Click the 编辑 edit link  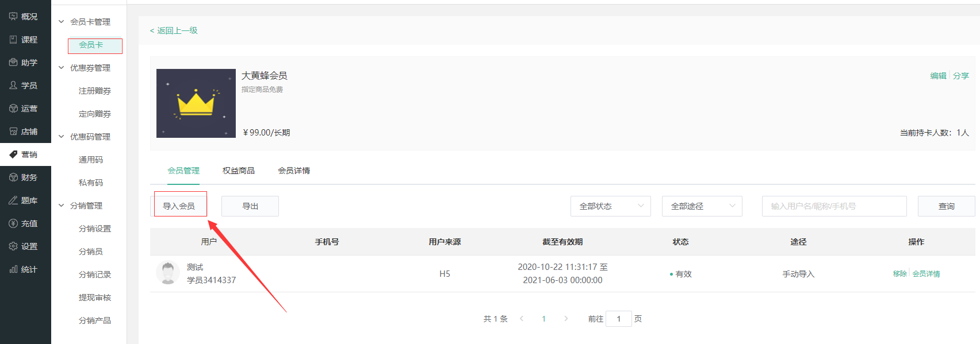tap(939, 76)
